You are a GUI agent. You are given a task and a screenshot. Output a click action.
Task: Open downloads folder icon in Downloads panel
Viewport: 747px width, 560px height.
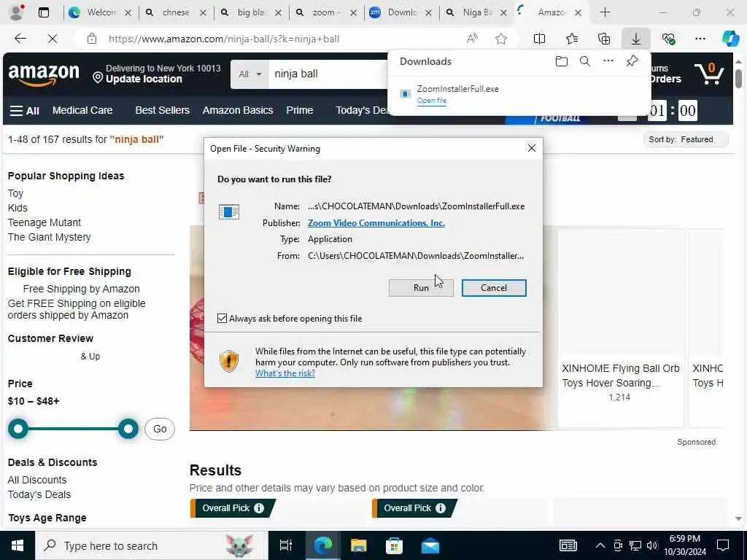(x=562, y=61)
